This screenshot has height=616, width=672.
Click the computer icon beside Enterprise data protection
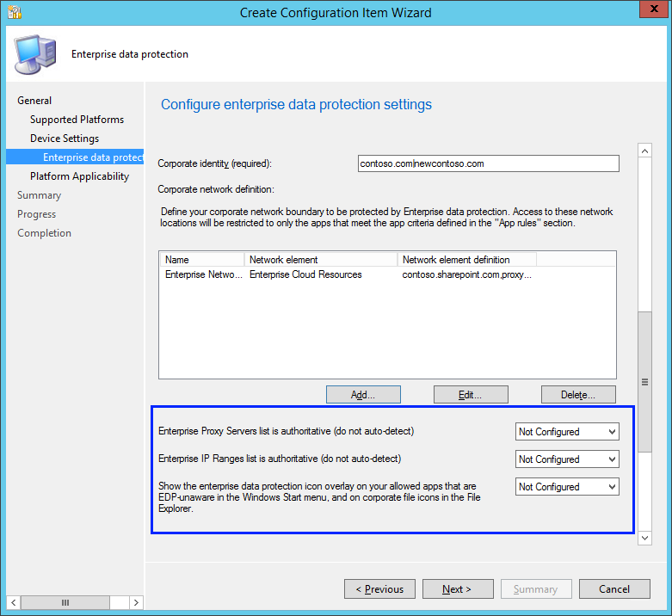35,54
